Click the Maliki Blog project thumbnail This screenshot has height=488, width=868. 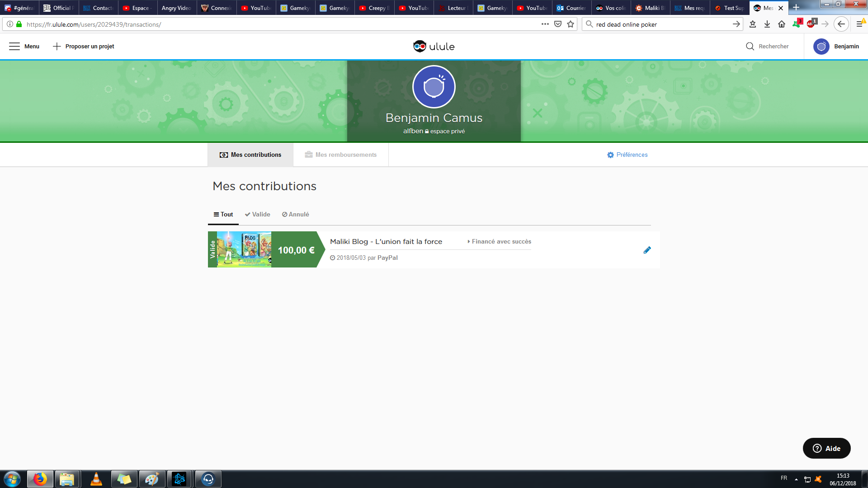click(244, 249)
